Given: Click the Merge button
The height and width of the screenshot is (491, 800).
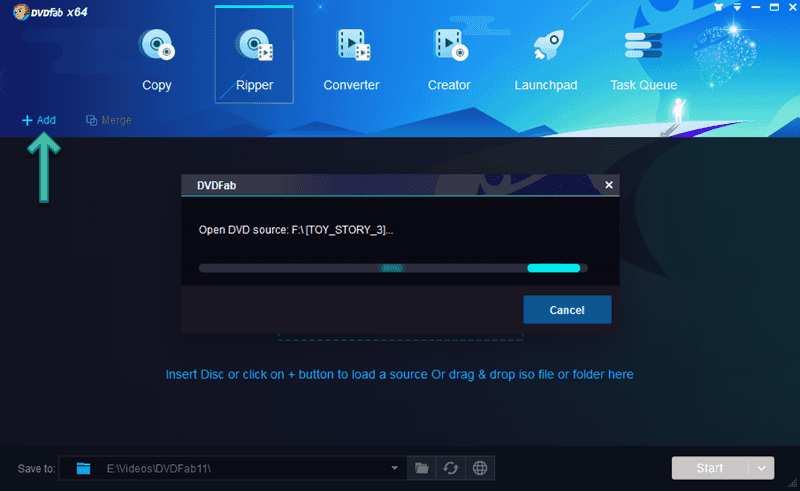Looking at the screenshot, I should (x=109, y=120).
